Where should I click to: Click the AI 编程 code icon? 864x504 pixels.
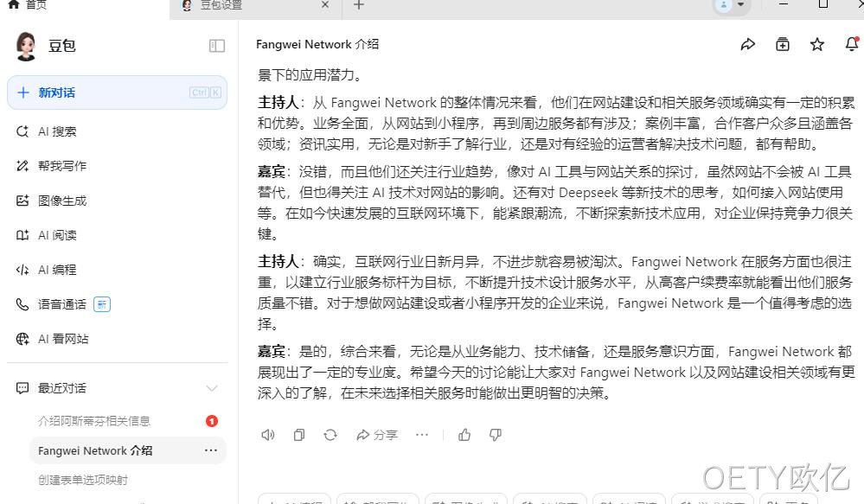point(22,270)
